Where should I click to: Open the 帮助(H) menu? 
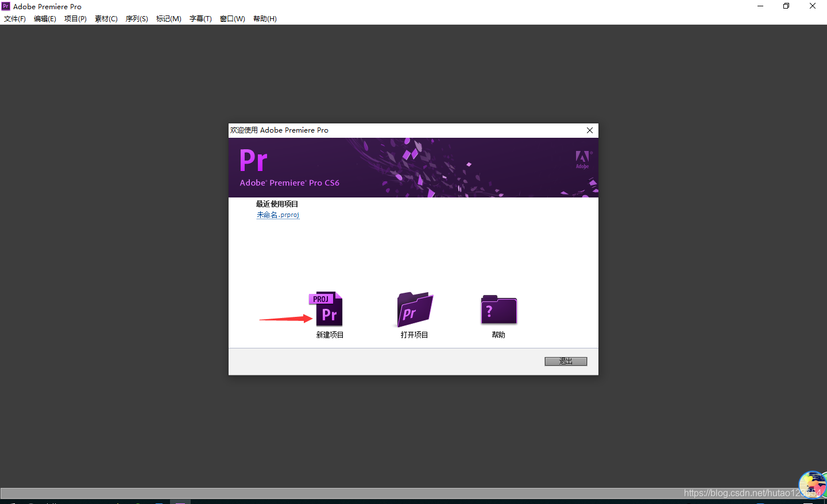tap(265, 19)
